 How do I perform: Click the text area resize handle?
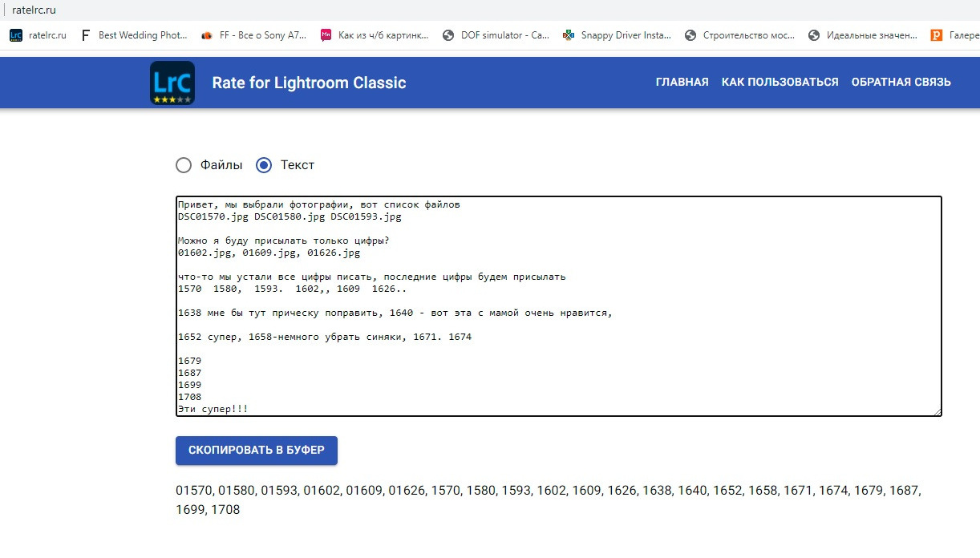[937, 412]
